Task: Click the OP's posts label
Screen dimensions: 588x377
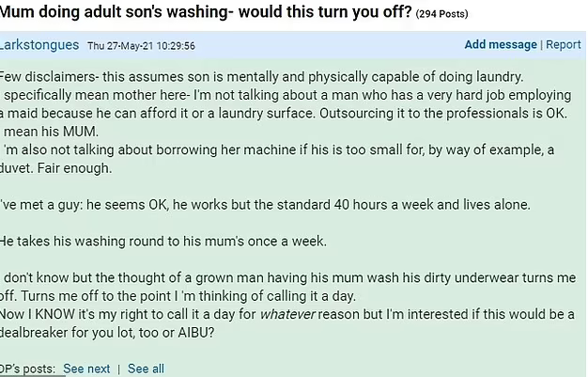Action: click(x=27, y=369)
